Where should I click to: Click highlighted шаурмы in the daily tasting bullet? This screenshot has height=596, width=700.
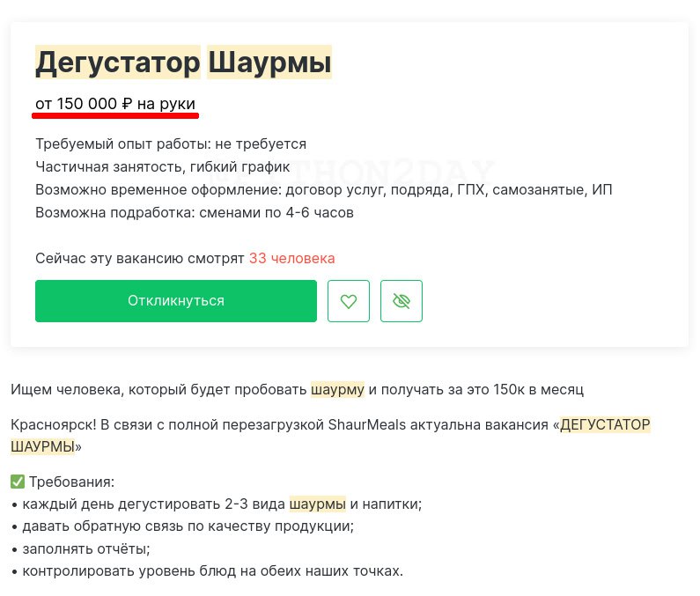[317, 504]
